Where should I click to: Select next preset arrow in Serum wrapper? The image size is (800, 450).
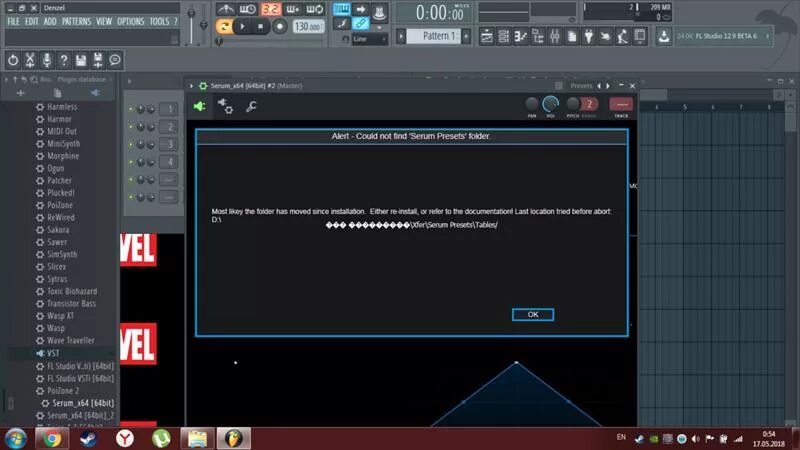point(608,86)
